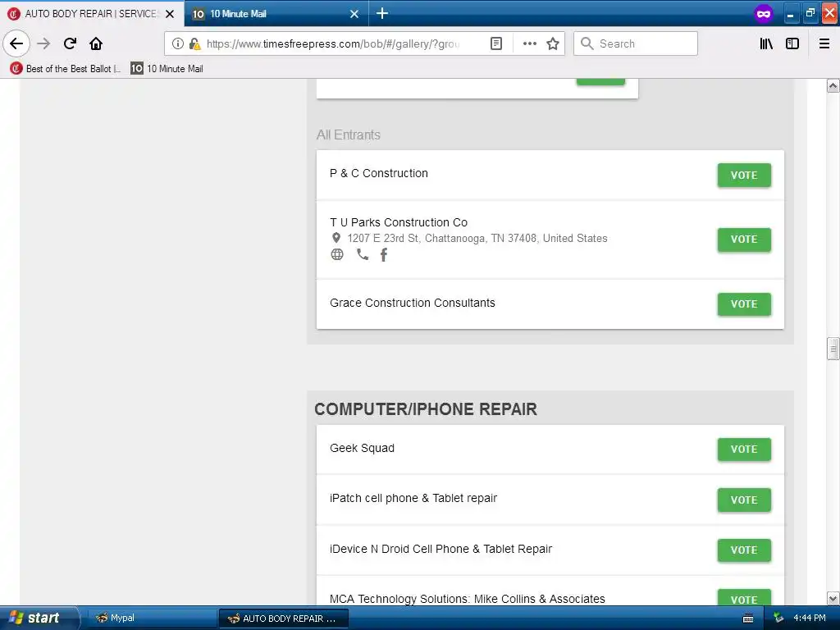Click the Geek Squad entrant name
The width and height of the screenshot is (840, 630).
(x=362, y=448)
